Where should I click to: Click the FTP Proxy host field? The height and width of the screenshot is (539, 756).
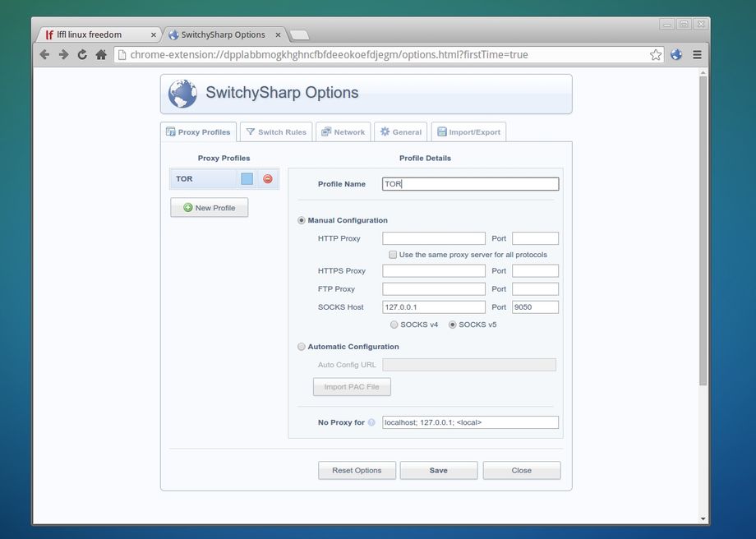(434, 288)
